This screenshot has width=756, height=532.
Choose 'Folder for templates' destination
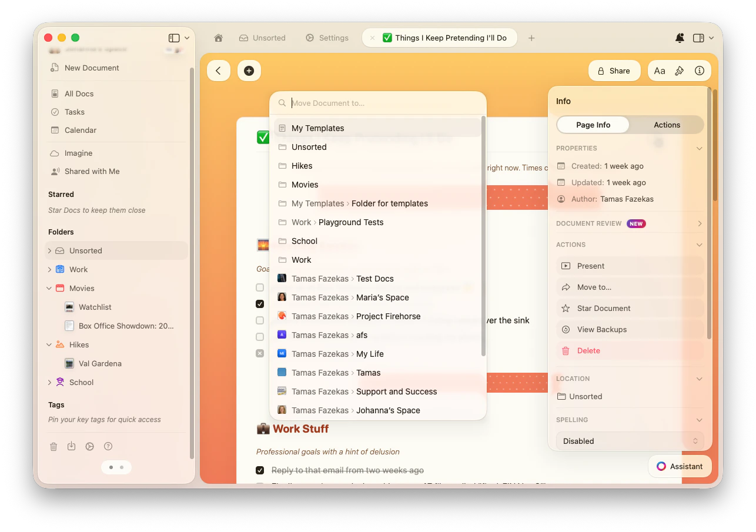tap(377, 203)
